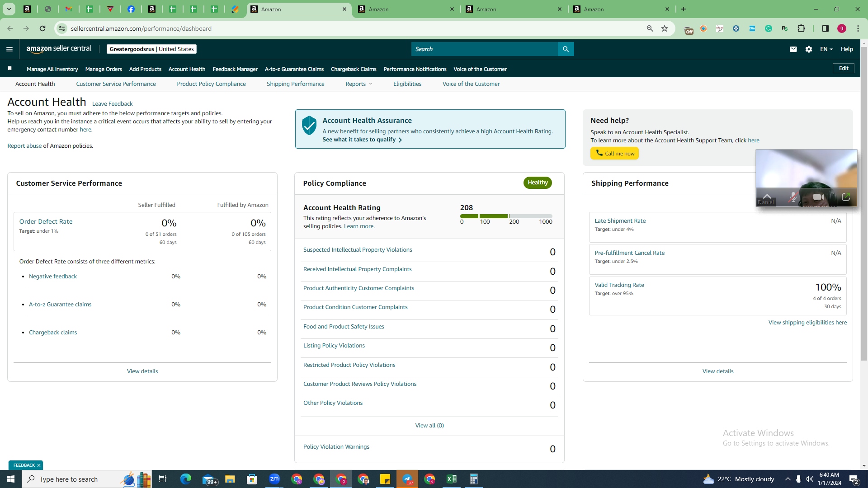This screenshot has width=868, height=488.
Task: Open Feedback Manager menu item
Action: (x=235, y=69)
